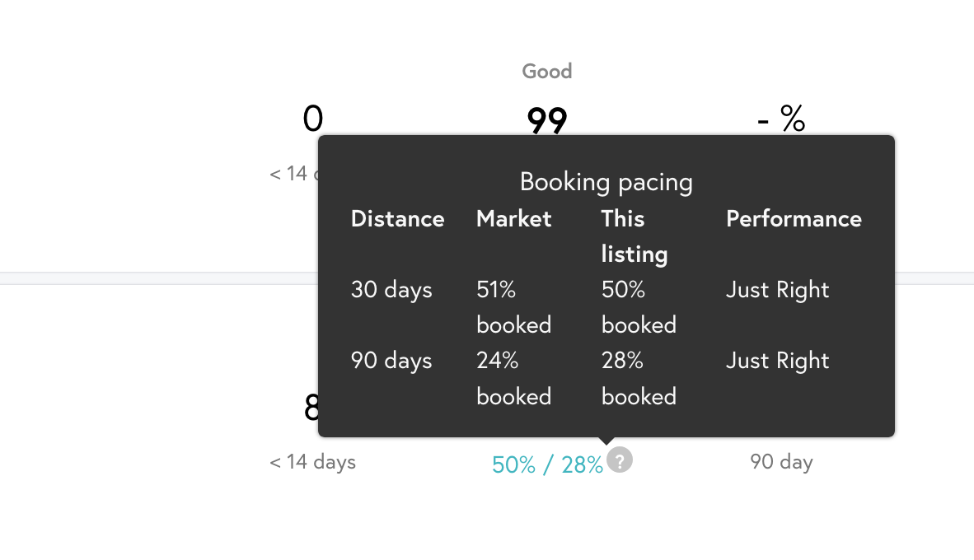Click the 90 day label

coord(781,462)
